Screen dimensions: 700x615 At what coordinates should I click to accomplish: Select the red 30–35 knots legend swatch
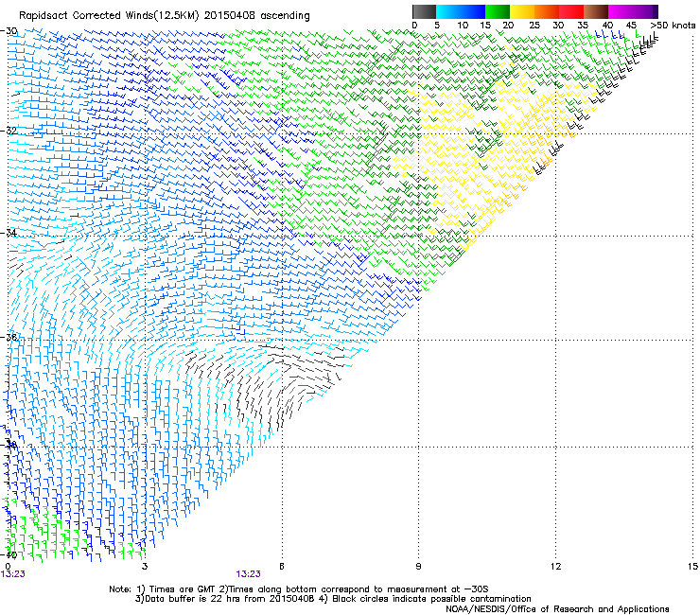tap(571, 11)
